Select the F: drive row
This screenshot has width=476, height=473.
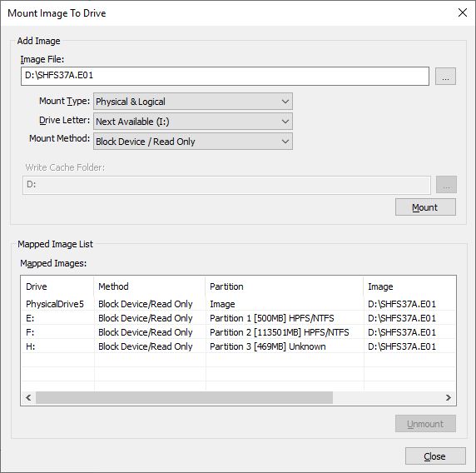point(238,332)
